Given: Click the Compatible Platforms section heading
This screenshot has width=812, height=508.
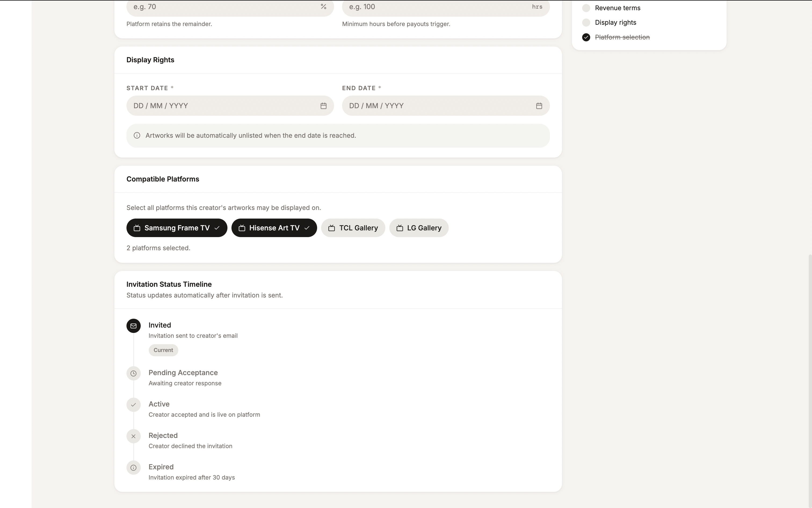Looking at the screenshot, I should [x=163, y=179].
